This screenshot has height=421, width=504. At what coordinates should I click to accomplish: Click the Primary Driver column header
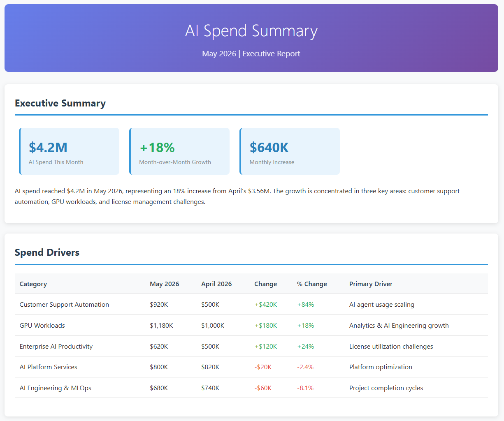coord(371,284)
